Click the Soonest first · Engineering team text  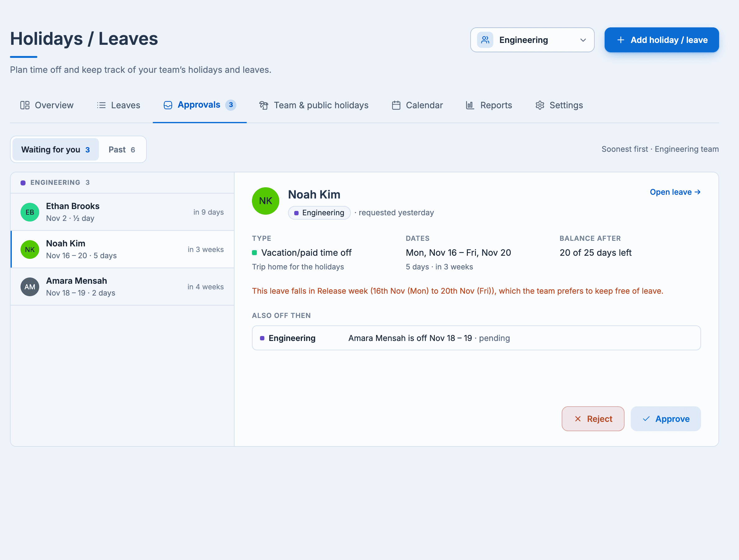[660, 149]
